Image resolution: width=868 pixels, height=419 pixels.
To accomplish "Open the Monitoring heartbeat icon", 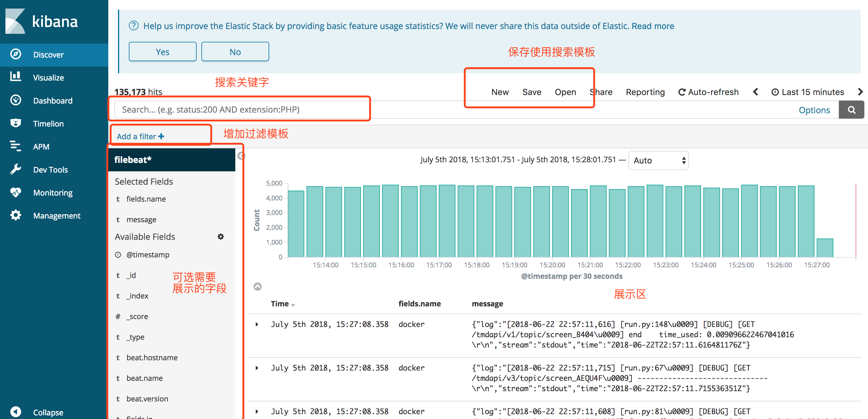I will coord(15,192).
